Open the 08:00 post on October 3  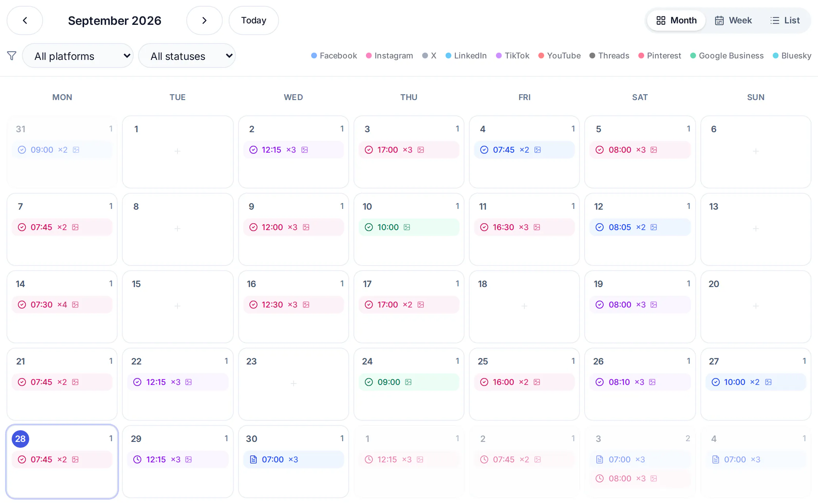pos(640,478)
